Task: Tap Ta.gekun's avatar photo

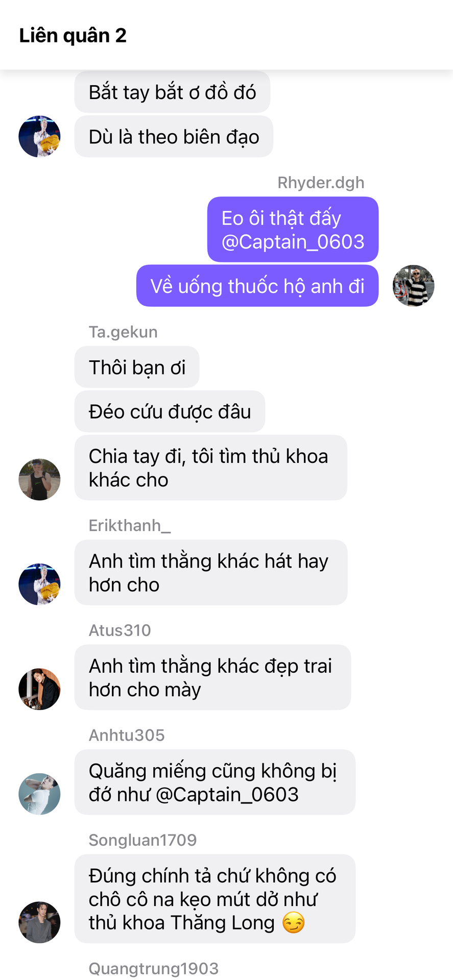Action: coord(39,479)
